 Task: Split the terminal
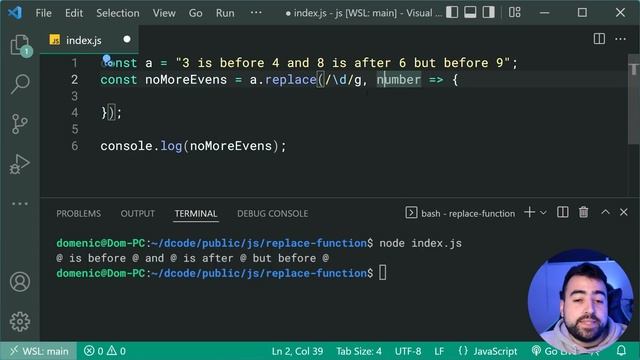[562, 212]
